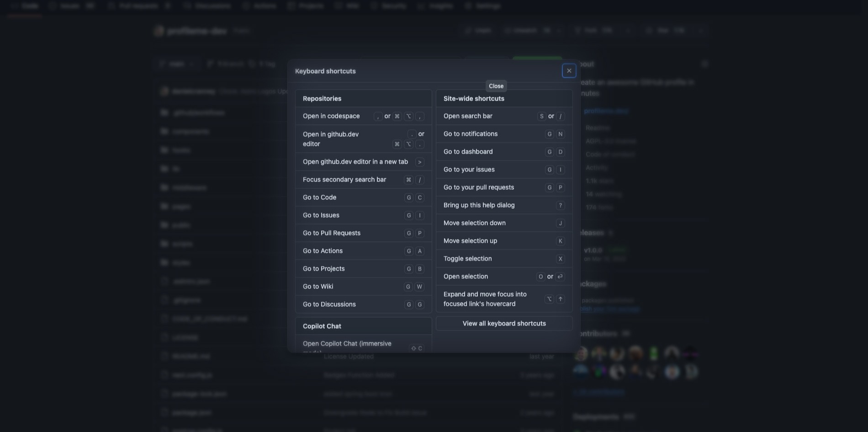Click the Go to Code shortcut label

click(319, 197)
